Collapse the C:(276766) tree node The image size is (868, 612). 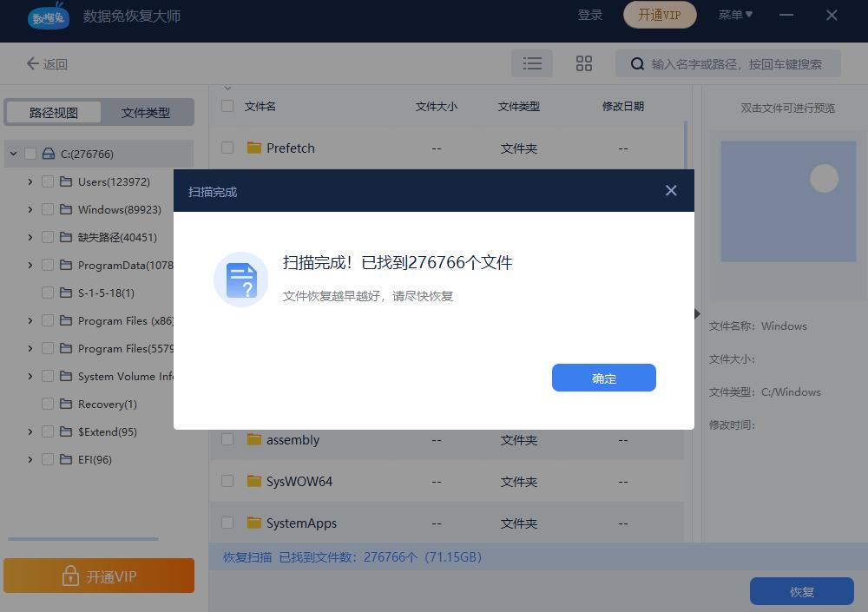pyautogui.click(x=13, y=153)
